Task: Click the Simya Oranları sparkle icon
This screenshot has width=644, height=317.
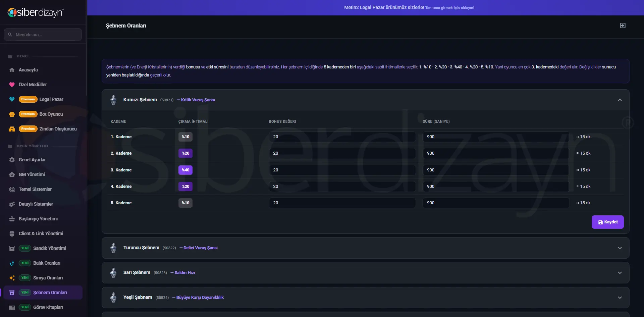Action: click(x=12, y=278)
